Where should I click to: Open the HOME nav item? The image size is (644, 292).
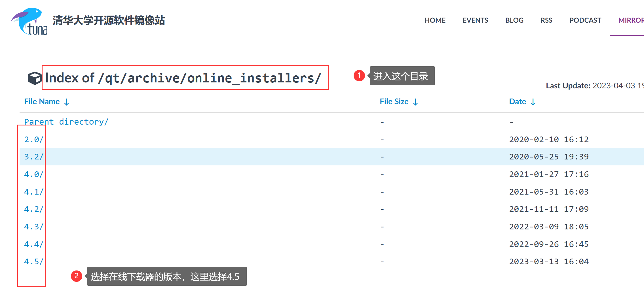pos(435,20)
